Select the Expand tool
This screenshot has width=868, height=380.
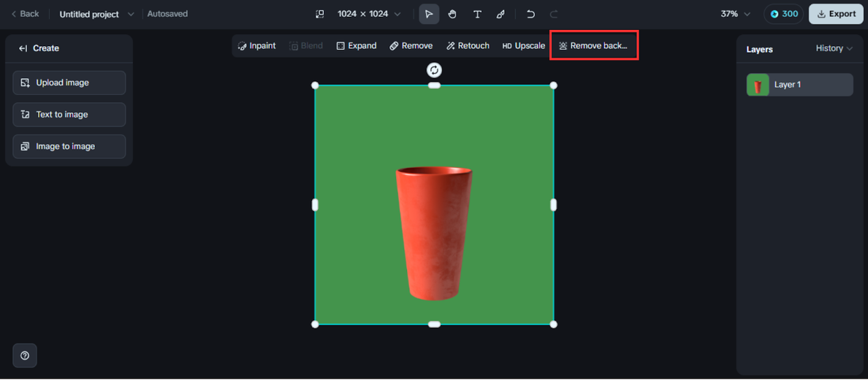point(357,46)
